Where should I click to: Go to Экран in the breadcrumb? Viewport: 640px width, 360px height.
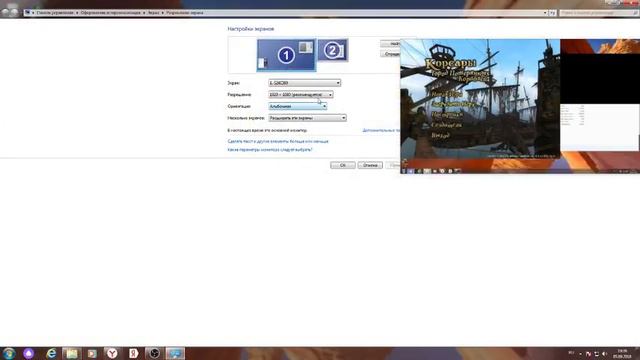click(x=153, y=13)
